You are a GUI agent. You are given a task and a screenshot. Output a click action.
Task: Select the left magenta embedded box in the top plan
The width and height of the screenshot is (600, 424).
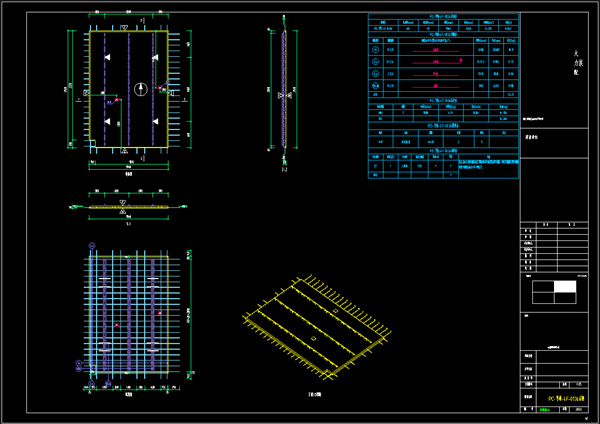[117, 100]
